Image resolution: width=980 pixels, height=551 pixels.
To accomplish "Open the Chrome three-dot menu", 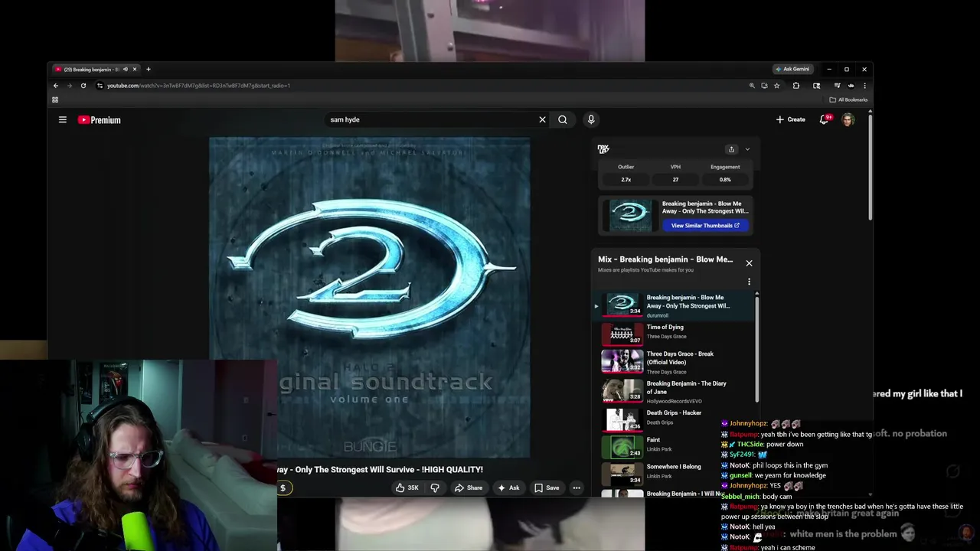I will (864, 86).
